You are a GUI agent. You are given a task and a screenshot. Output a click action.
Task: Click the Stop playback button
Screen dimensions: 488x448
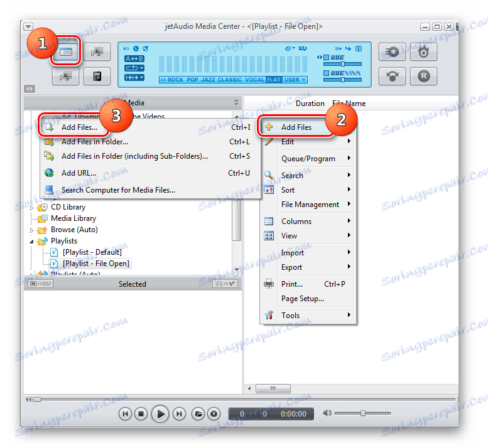pos(141,413)
